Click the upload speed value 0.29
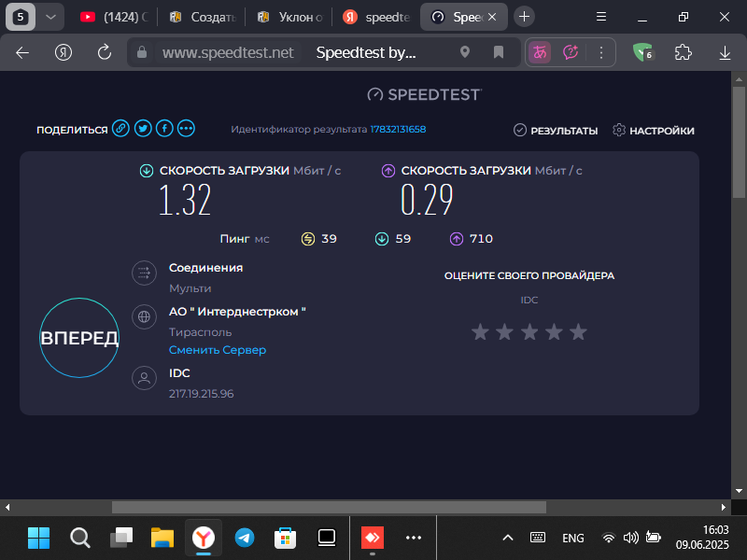 coord(427,200)
